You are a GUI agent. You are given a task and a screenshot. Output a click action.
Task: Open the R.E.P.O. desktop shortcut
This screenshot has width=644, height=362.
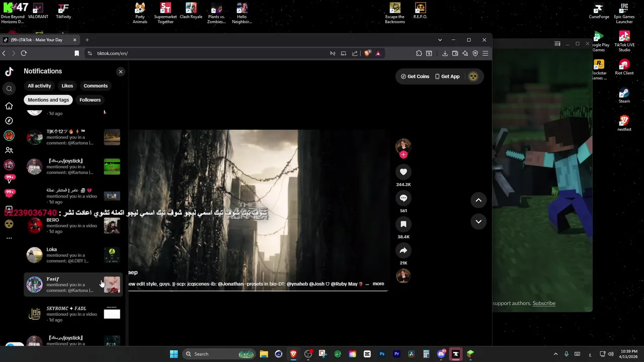[420, 11]
